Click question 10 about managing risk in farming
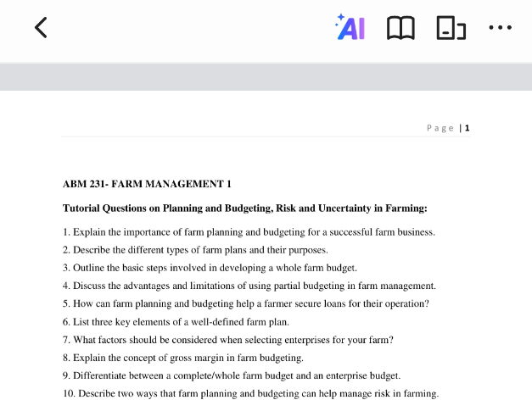This screenshot has height=400, width=532. [251, 393]
